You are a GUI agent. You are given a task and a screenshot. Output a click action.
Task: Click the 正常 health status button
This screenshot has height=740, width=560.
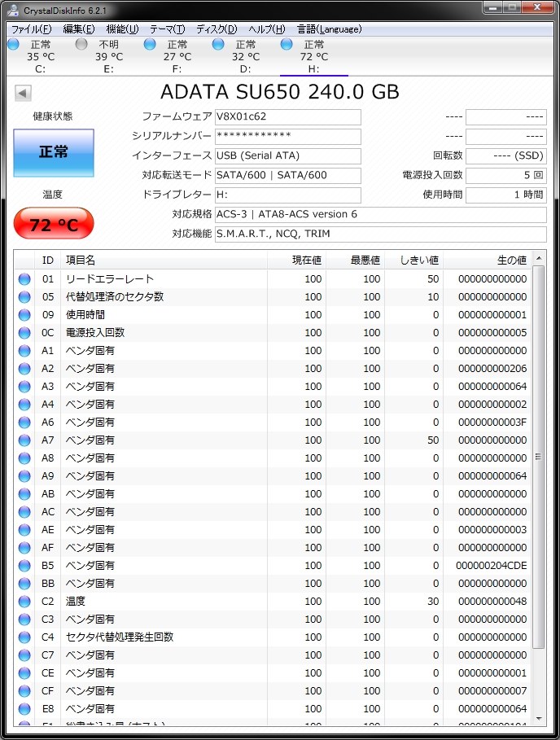tap(54, 152)
